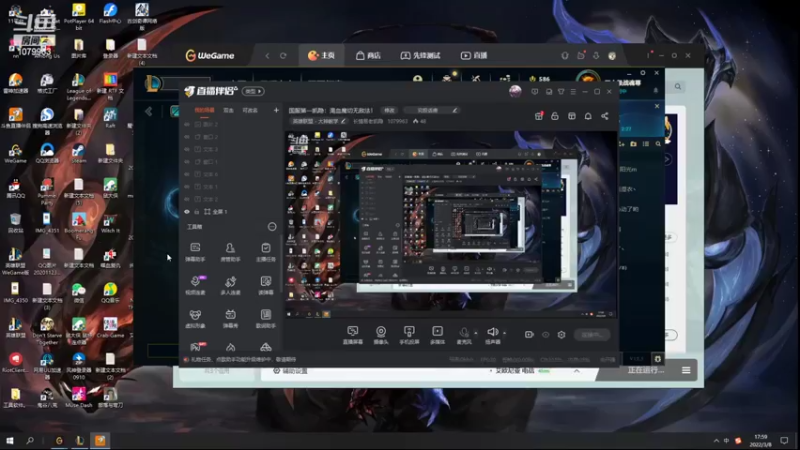Select the 全屏 1 source row

[x=232, y=212]
